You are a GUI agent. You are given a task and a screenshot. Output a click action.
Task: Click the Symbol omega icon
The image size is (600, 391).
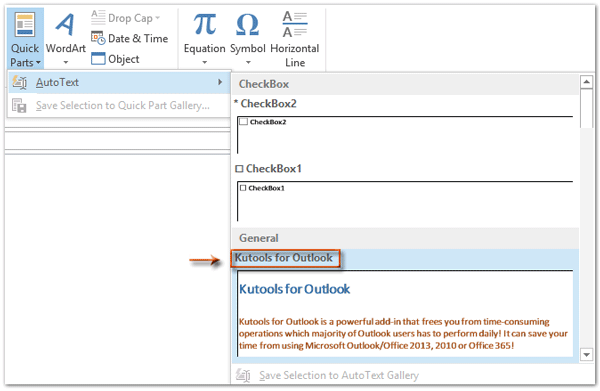tap(248, 25)
